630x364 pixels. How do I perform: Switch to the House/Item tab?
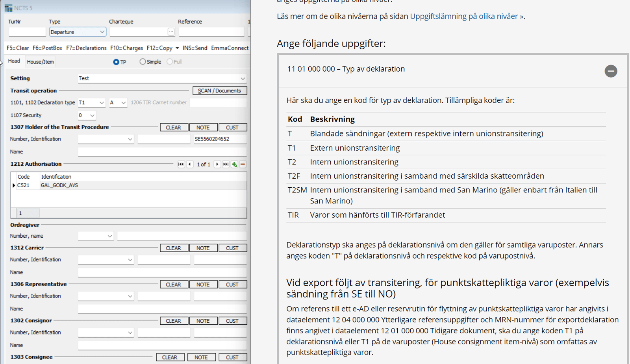click(x=40, y=62)
